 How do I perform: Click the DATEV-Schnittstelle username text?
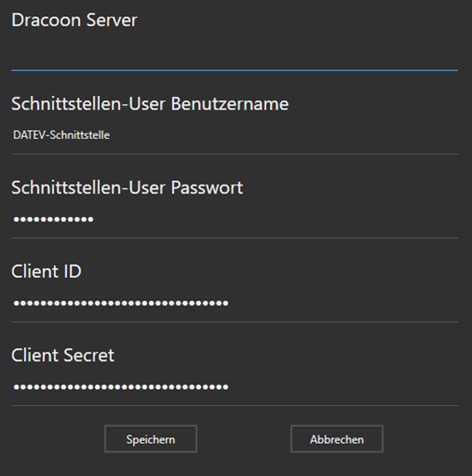(61, 135)
